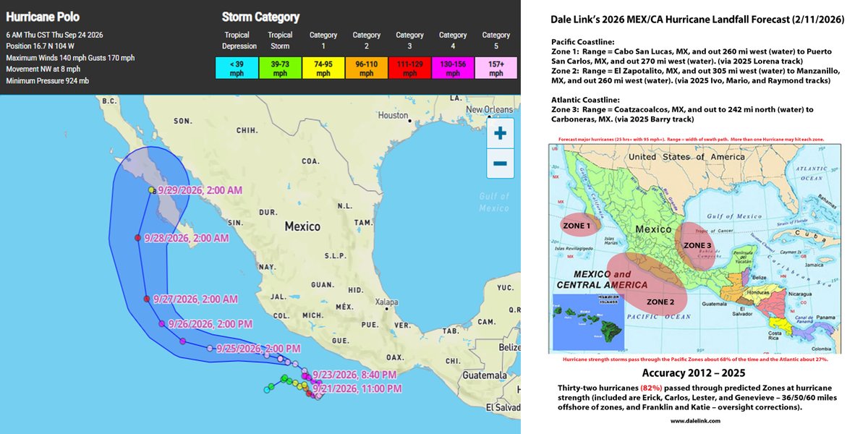This screenshot has height=434, width=868.
Task: Click the 'Movement NW at 8 mph' line
Action: tap(43, 69)
